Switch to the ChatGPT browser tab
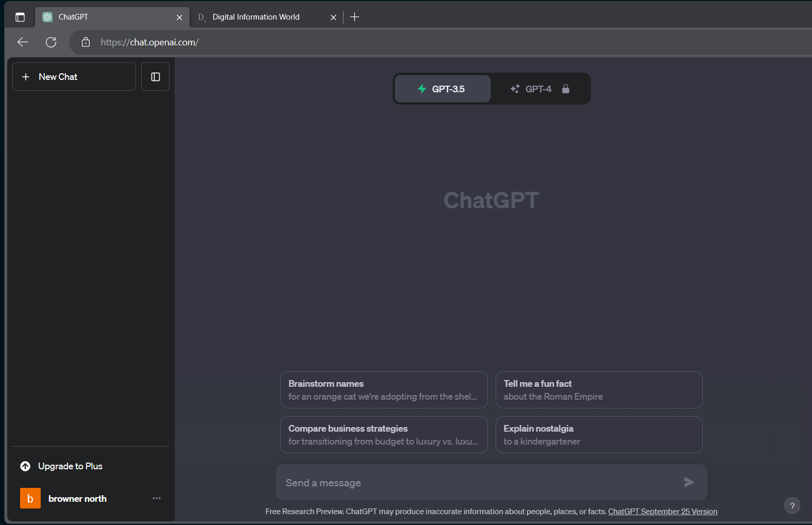812x525 pixels. pos(112,17)
